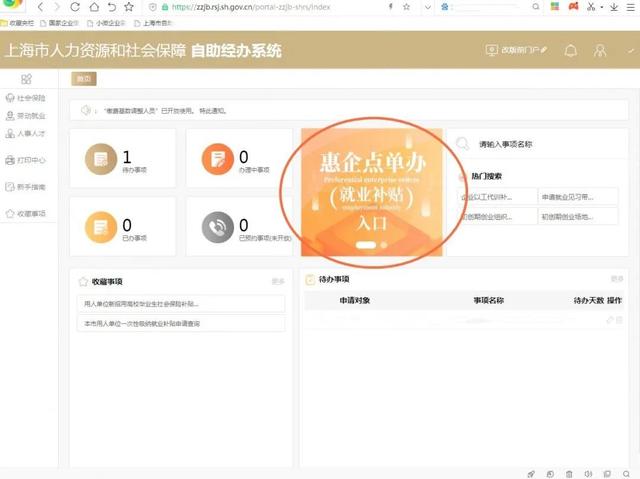Click the 办理中事项 orange icon
This screenshot has height=479, width=640.
tap(216, 158)
